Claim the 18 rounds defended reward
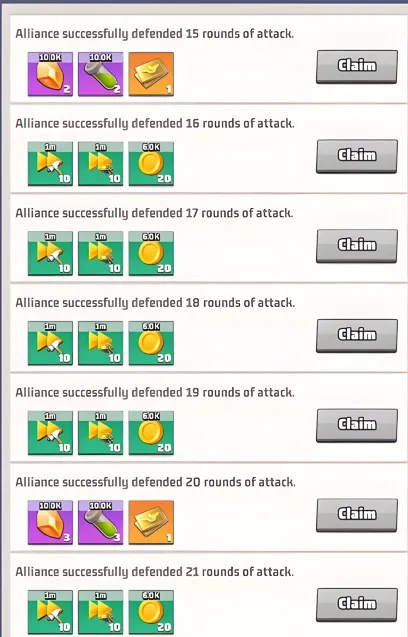The image size is (408, 637). point(356,336)
